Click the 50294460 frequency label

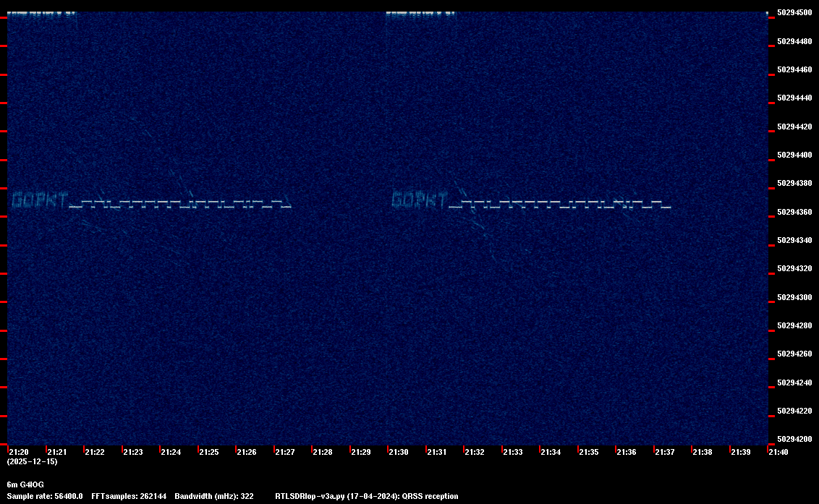(x=794, y=69)
